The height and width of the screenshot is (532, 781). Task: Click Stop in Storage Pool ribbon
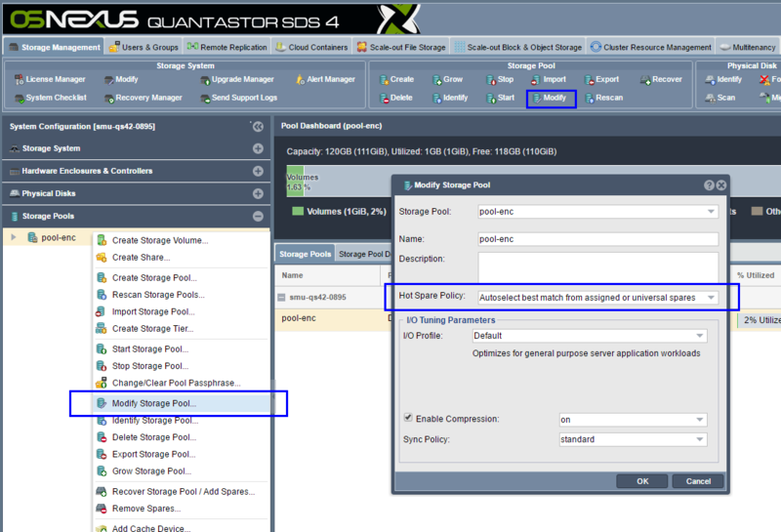(500, 79)
